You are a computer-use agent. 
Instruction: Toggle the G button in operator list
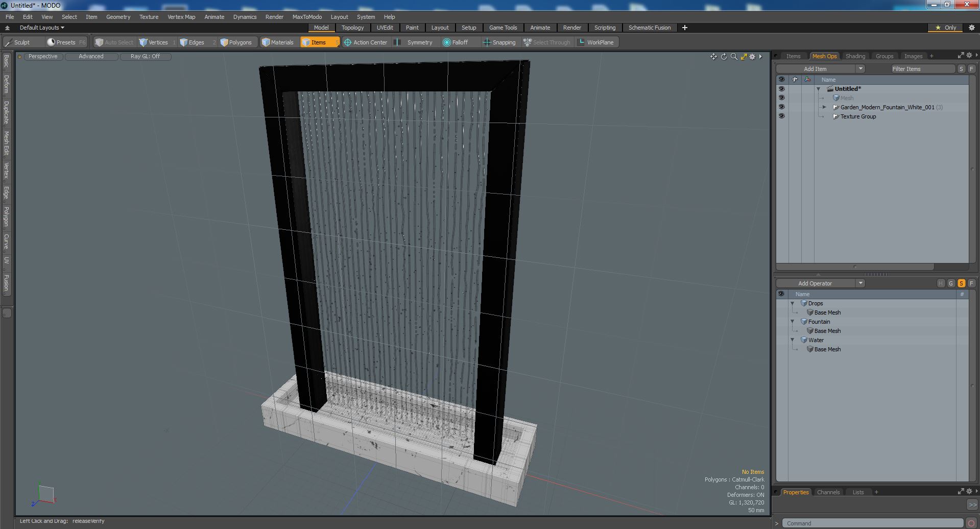pos(951,283)
